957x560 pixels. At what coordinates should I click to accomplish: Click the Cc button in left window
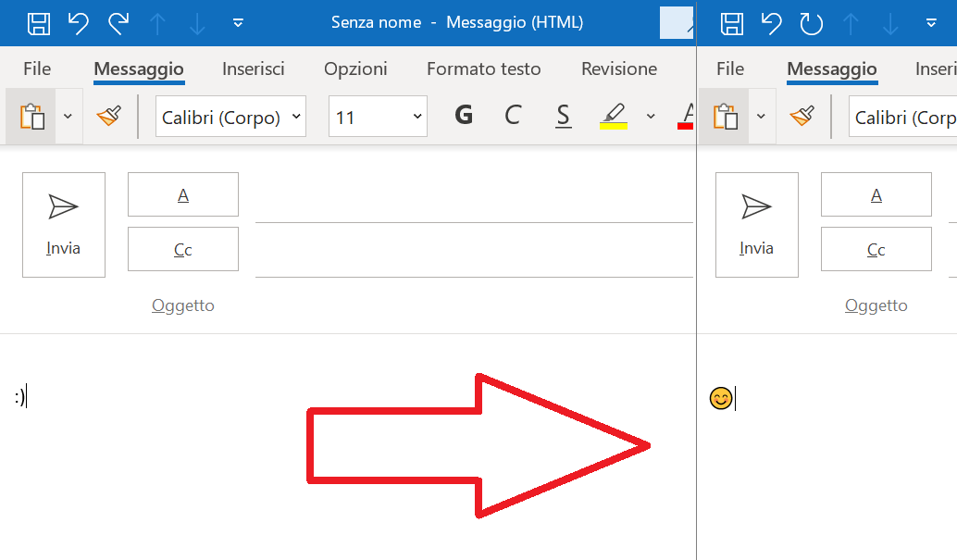click(183, 249)
